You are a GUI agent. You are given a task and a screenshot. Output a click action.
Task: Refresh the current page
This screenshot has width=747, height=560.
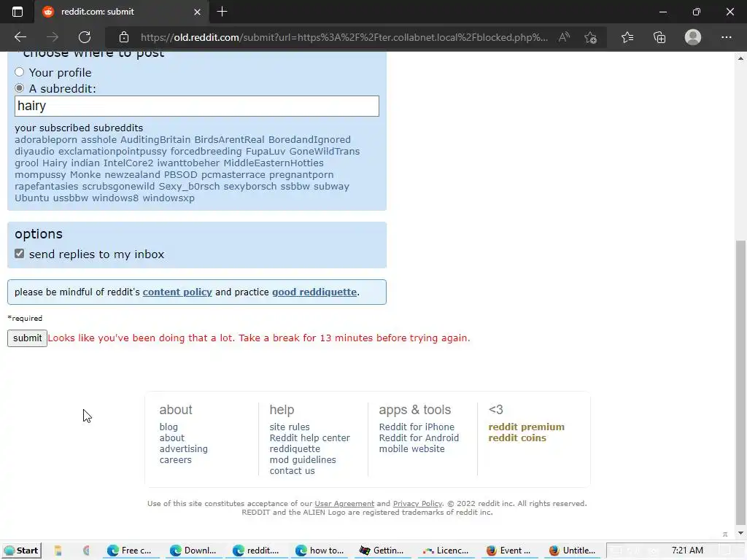(85, 37)
